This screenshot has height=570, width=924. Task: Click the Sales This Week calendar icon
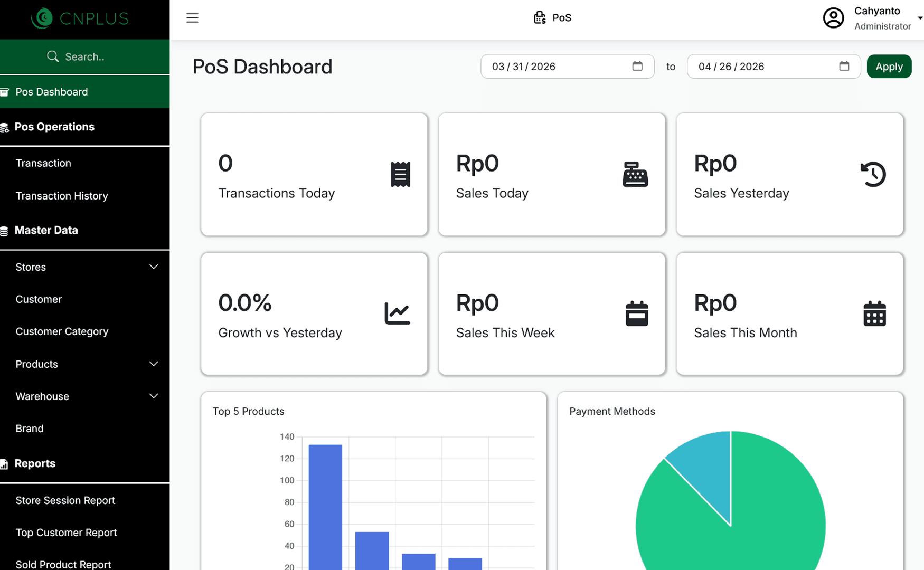click(637, 313)
